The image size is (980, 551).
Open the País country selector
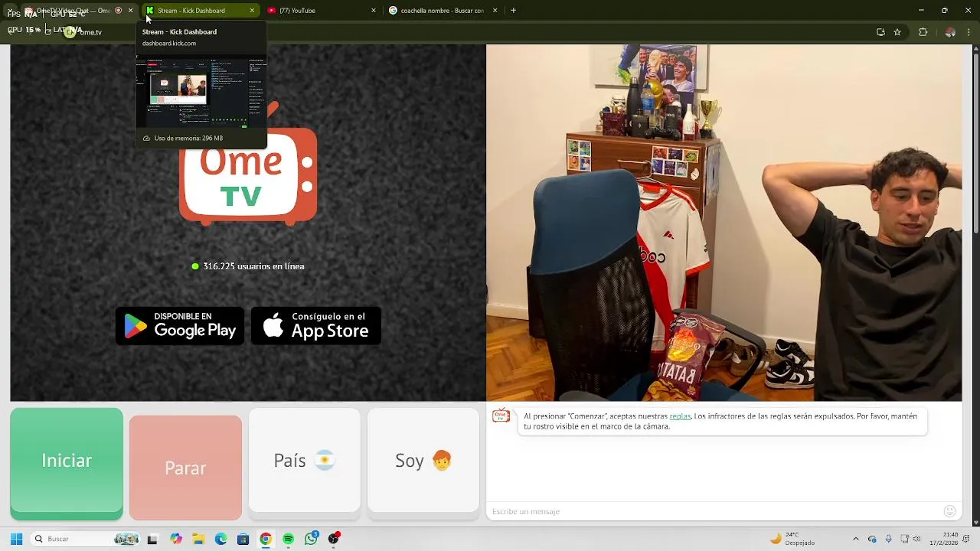click(x=304, y=461)
